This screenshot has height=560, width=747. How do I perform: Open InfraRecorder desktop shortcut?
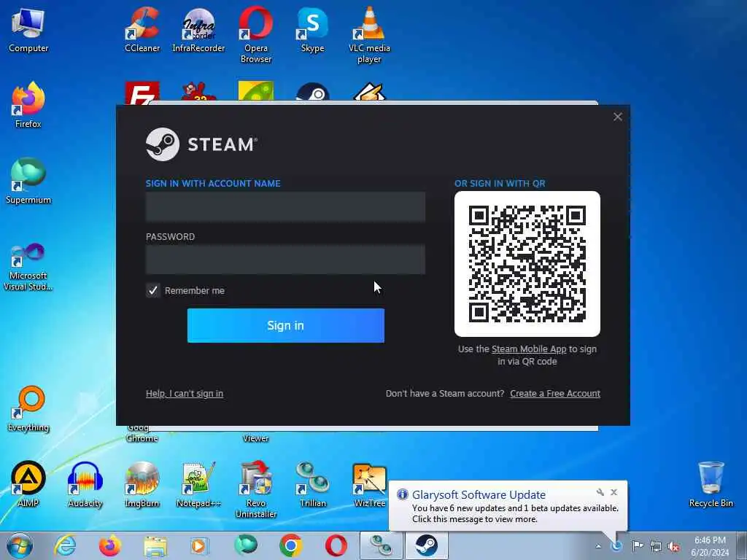198,29
